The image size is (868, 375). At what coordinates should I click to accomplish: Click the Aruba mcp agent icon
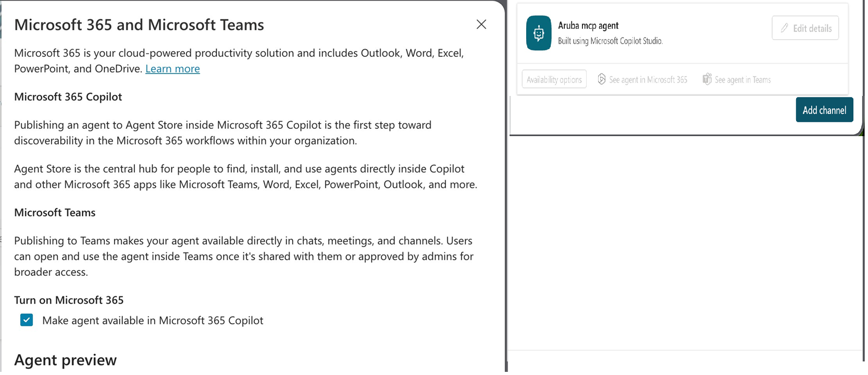tap(539, 33)
